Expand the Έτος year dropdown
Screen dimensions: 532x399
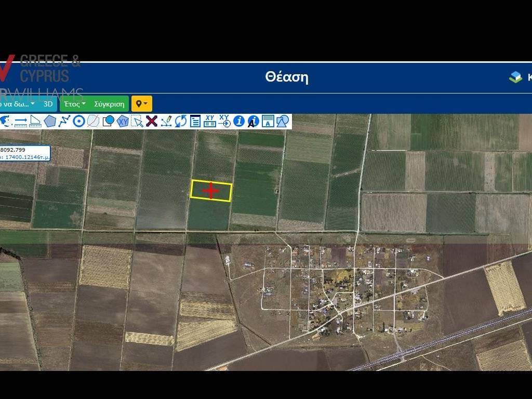pos(75,104)
